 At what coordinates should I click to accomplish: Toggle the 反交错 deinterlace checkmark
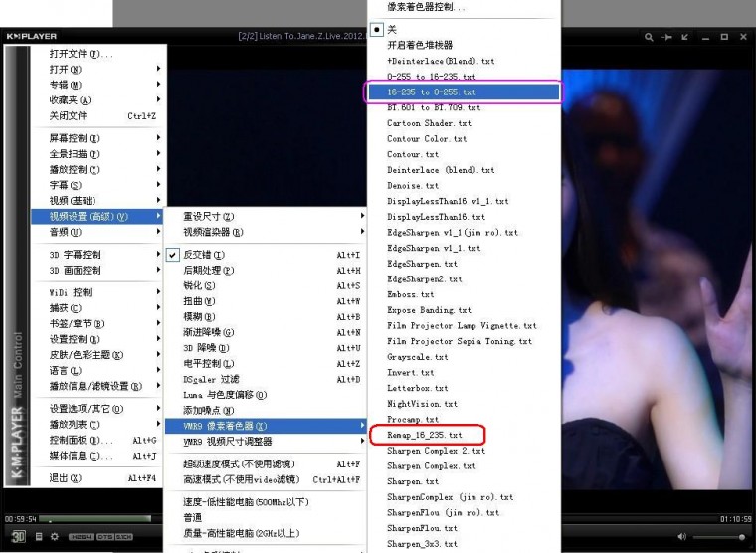pos(173,255)
